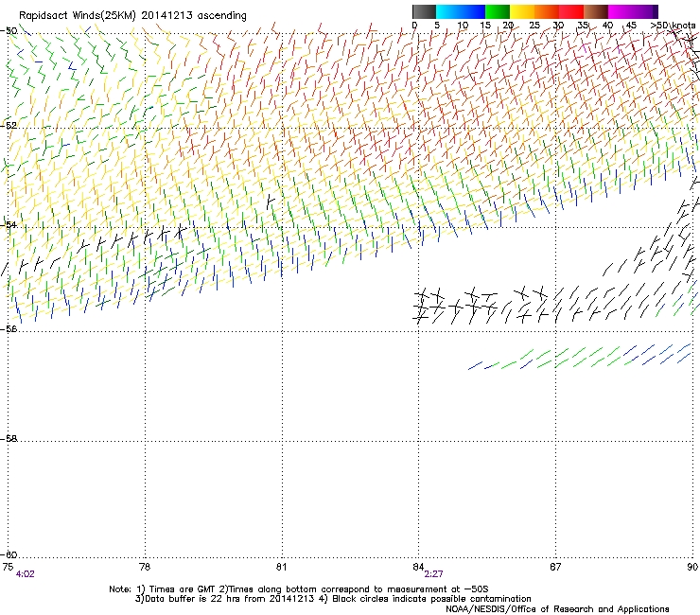Click the '>50 knots' legend label
This screenshot has height=615, width=700.
(x=673, y=26)
